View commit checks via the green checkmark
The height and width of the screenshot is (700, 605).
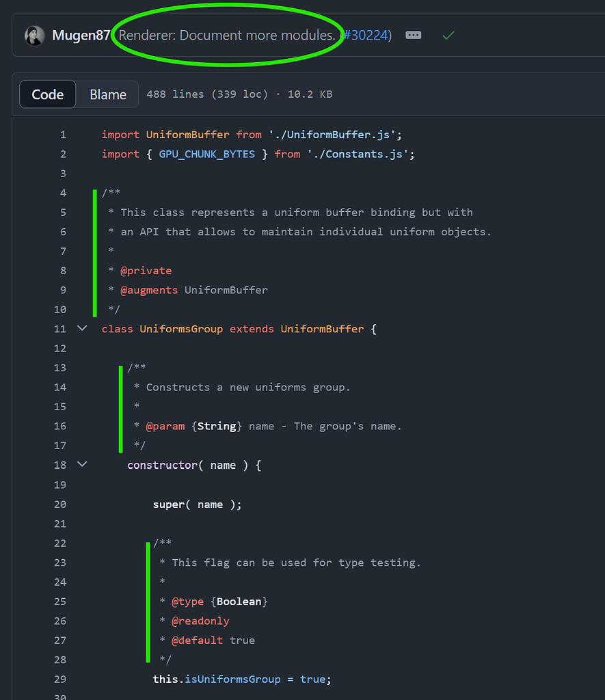coord(448,35)
